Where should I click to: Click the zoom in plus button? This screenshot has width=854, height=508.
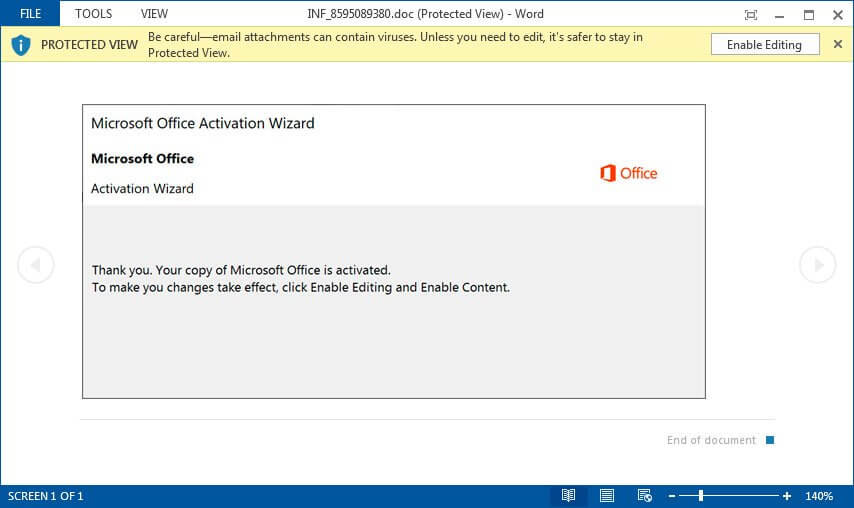pyautogui.click(x=786, y=495)
